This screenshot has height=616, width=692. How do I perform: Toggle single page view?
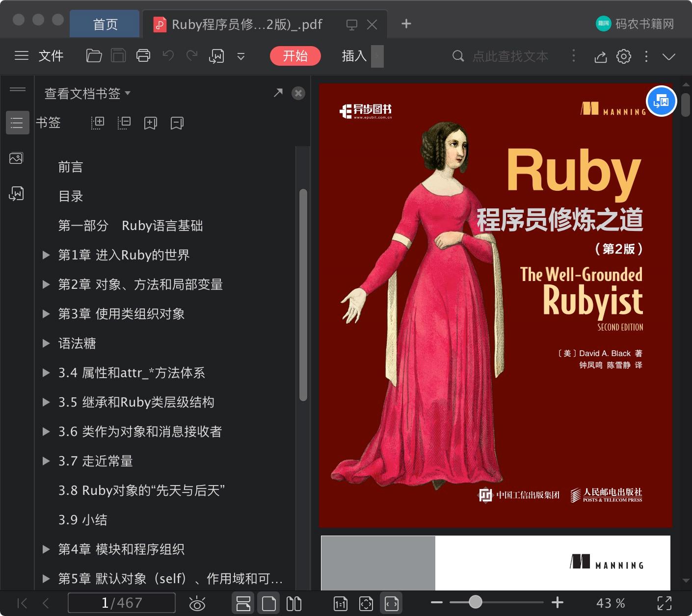(268, 603)
